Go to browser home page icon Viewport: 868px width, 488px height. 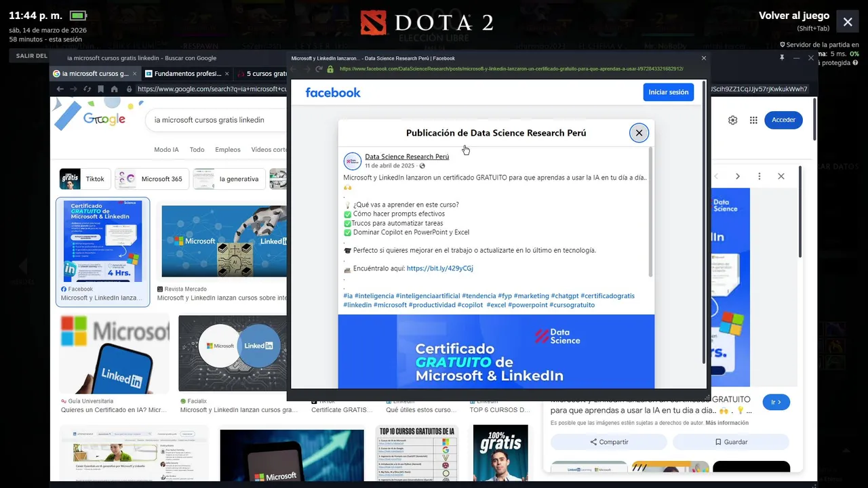click(114, 89)
